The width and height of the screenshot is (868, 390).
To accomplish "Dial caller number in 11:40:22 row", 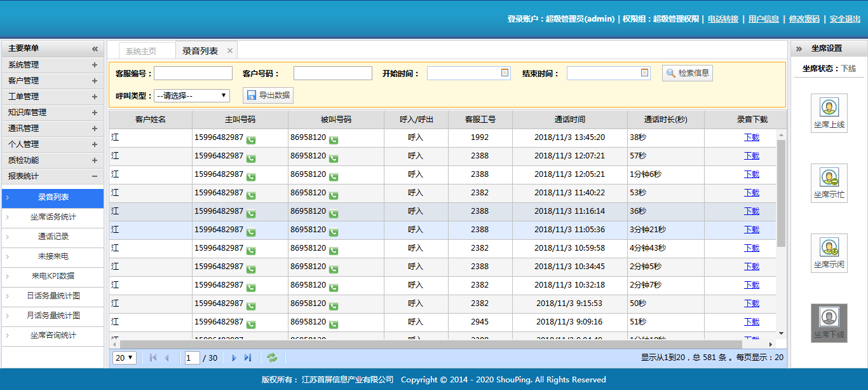I will (251, 195).
